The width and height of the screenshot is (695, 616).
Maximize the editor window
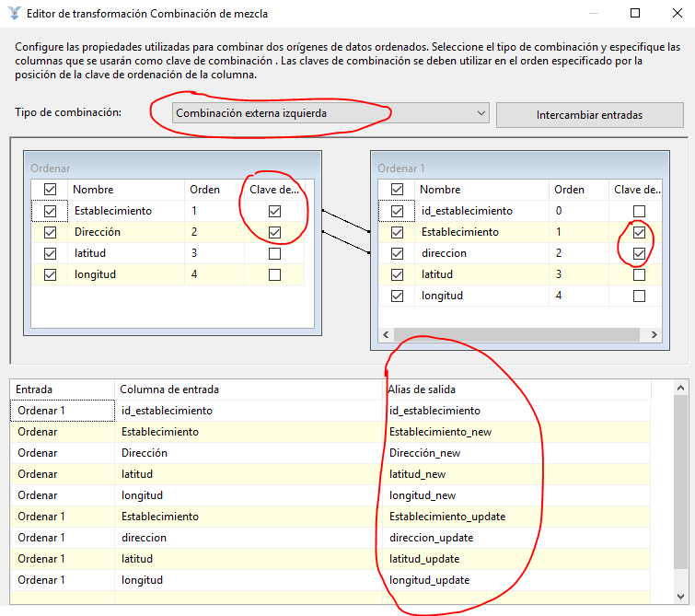(635, 13)
